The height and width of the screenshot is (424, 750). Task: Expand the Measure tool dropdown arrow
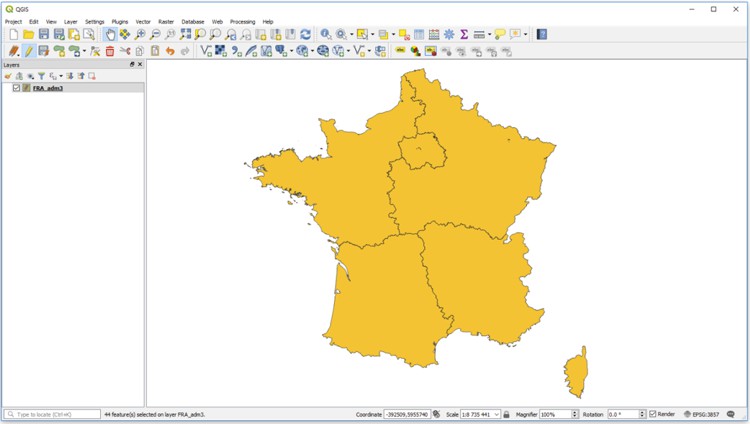coord(490,34)
